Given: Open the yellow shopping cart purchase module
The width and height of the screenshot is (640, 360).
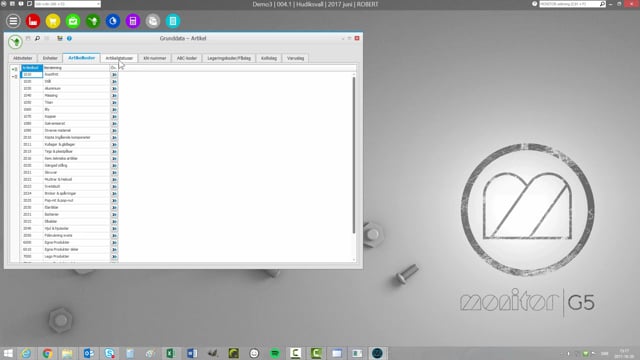Looking at the screenshot, I should point(53,21).
